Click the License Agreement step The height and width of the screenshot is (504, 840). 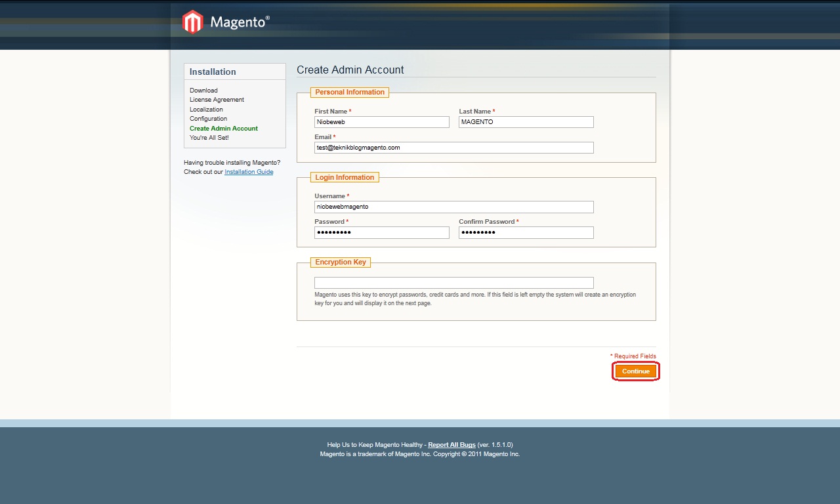click(x=217, y=100)
